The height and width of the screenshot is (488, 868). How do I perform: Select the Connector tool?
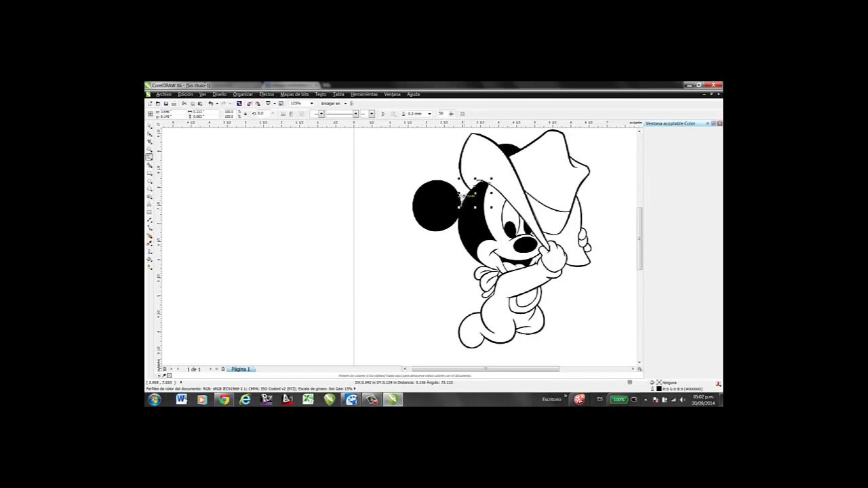pos(150,226)
